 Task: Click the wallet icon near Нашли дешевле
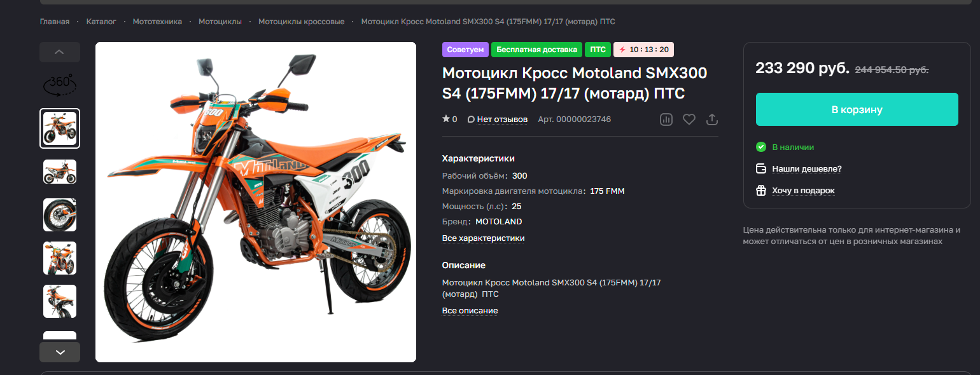coord(760,168)
